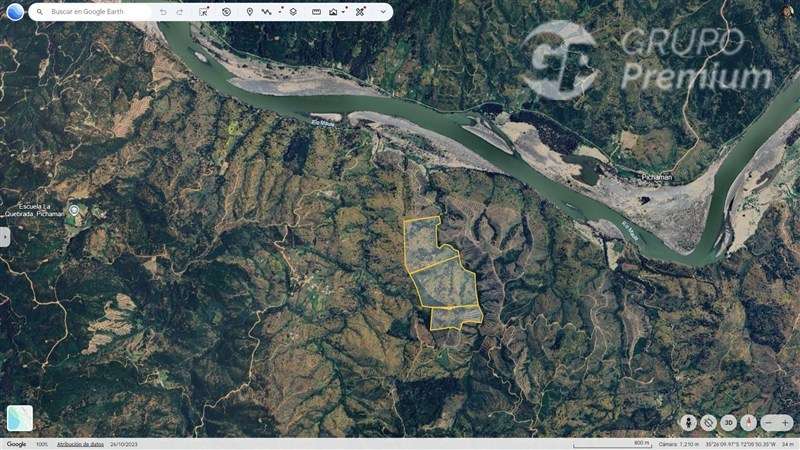Click the Escuela La Quebrada Pichaman marker
Viewport: 800px width, 450px height.
click(74, 210)
